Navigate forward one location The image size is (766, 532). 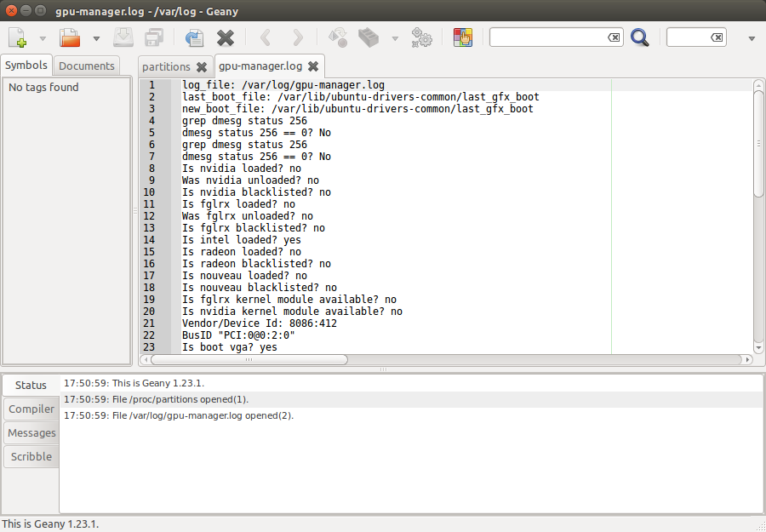click(x=298, y=37)
